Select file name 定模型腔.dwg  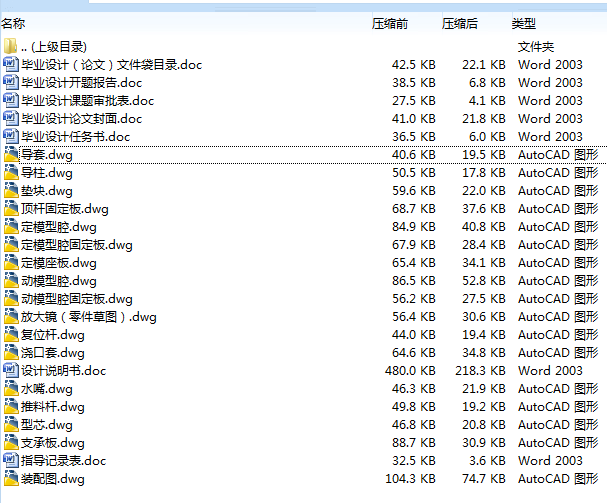[x=59, y=227]
